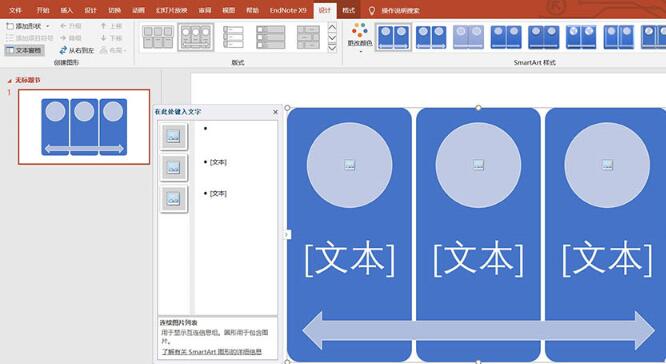Select the active SmartArt 设计 tab
This screenshot has height=364, width=666.
(325, 10)
